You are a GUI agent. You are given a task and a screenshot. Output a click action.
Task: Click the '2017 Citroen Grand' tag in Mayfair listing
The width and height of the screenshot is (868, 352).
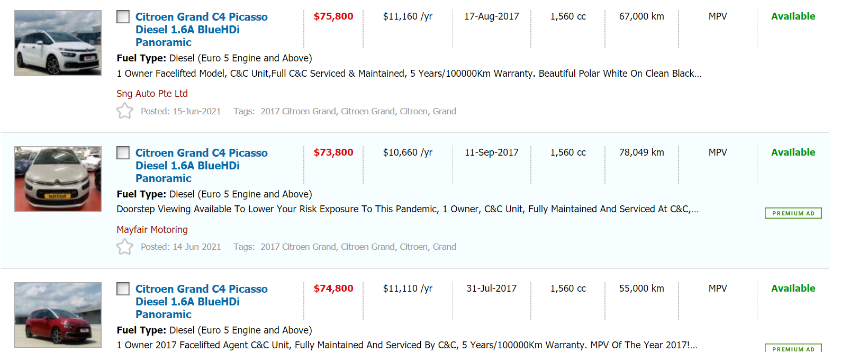pyautogui.click(x=298, y=247)
